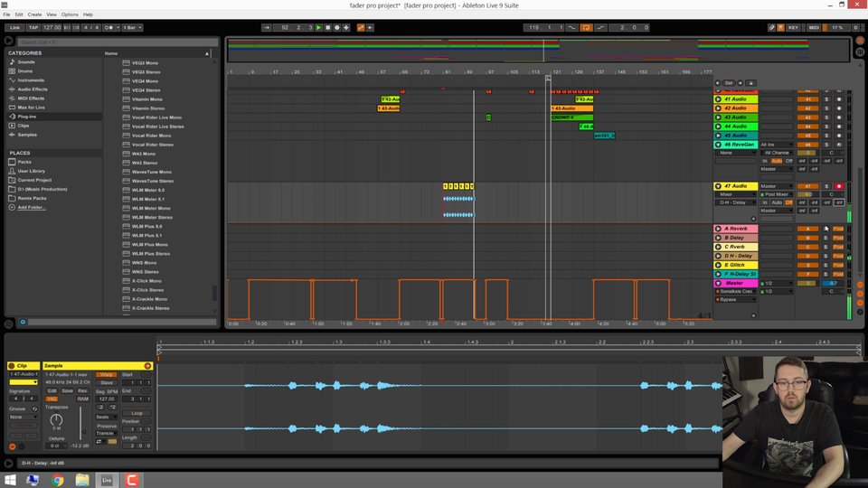This screenshot has height=488, width=868.
Task: Solo the 47 Audio track
Action: click(826, 186)
